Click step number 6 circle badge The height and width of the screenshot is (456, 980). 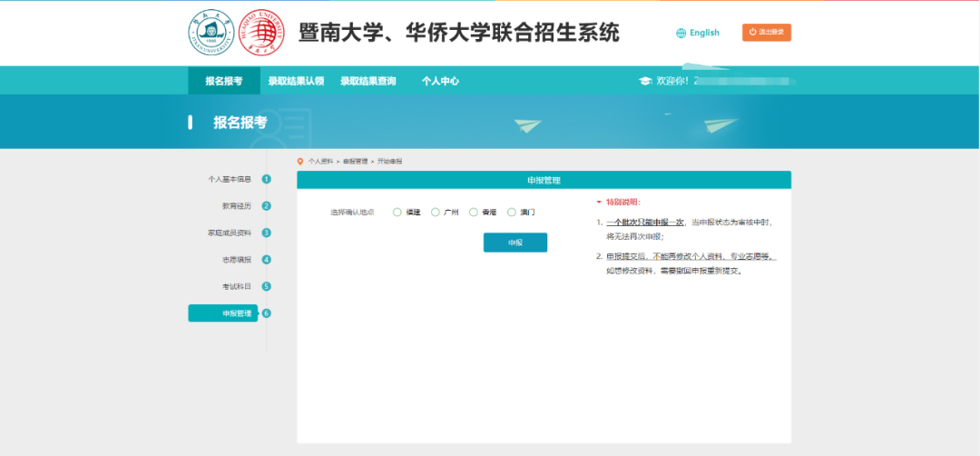[266, 313]
